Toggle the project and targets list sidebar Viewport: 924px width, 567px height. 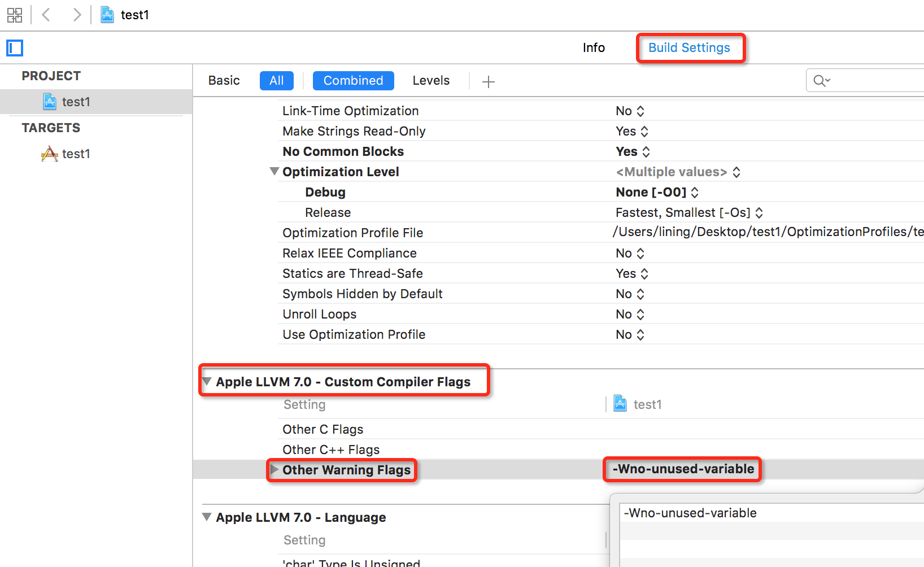click(x=15, y=48)
